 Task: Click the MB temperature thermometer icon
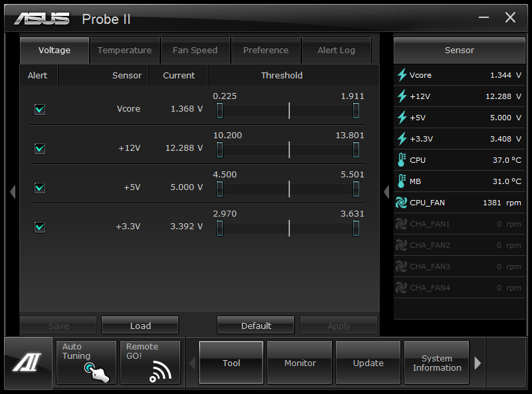coord(402,181)
